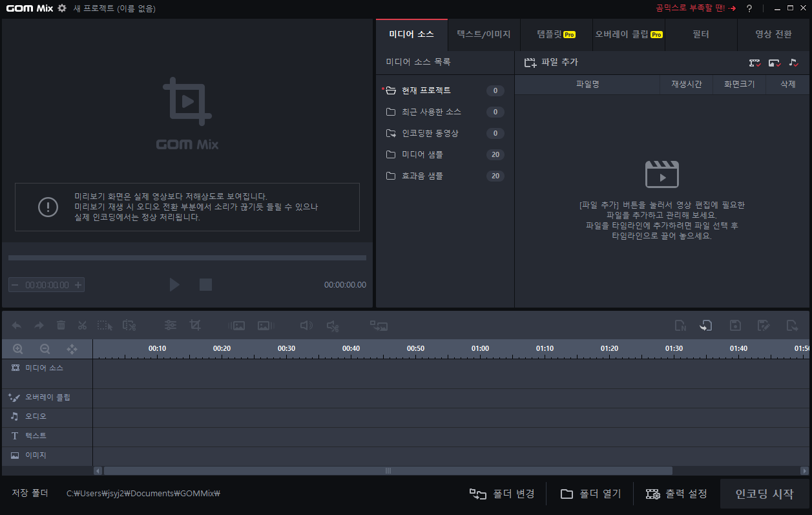The height and width of the screenshot is (515, 812).
Task: Click the 01:00 mark on timeline ruler
Action: [480, 348]
